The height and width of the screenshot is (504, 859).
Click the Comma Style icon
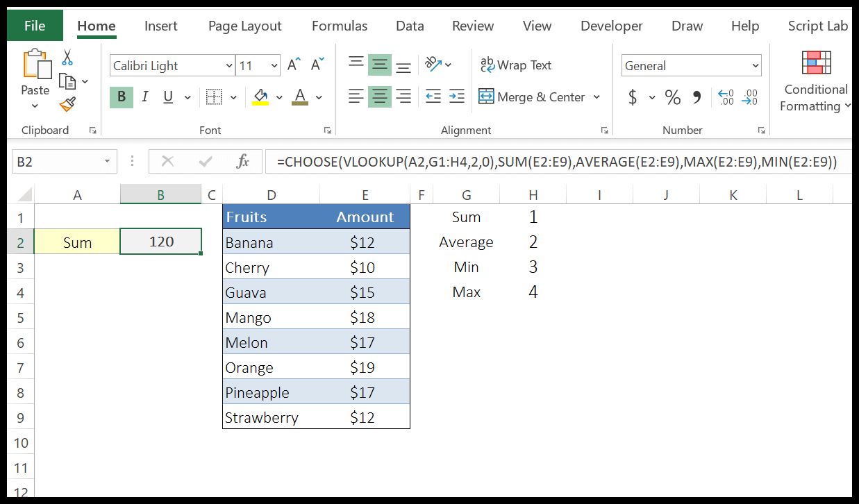[697, 97]
